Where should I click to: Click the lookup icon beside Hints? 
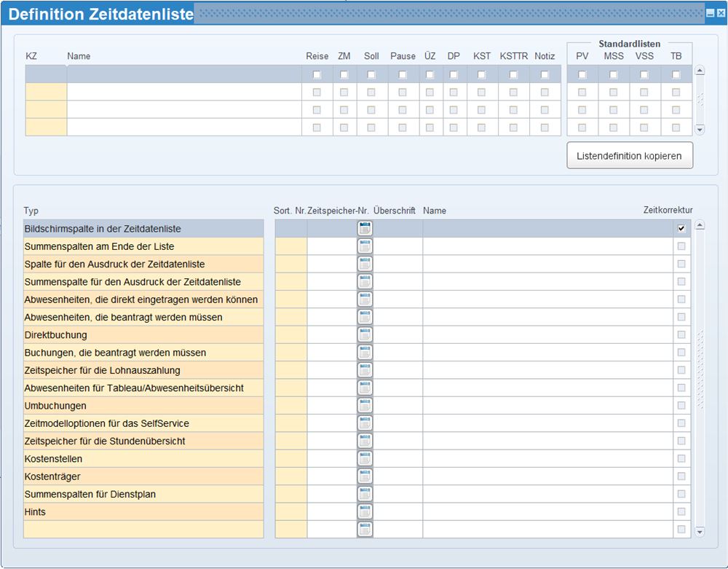(x=365, y=511)
